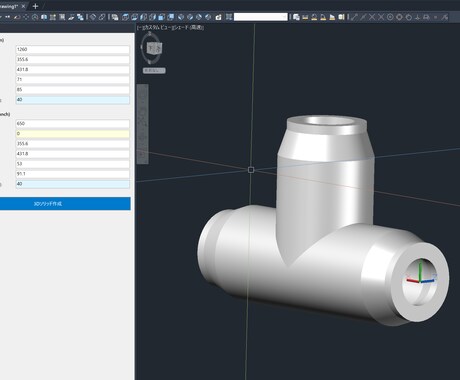Focus the 431.8 field just above 71
460x380 pixels.
click(x=73, y=70)
